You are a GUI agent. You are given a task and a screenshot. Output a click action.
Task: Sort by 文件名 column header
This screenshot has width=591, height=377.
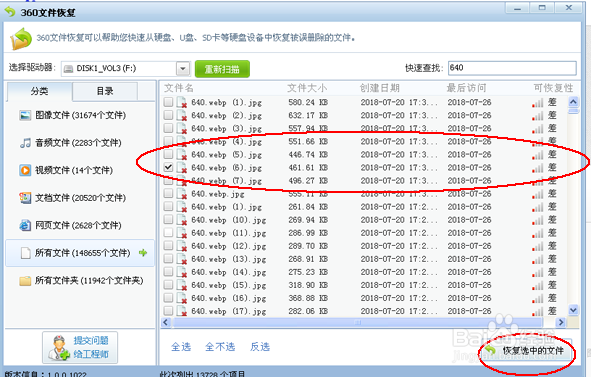point(179,88)
